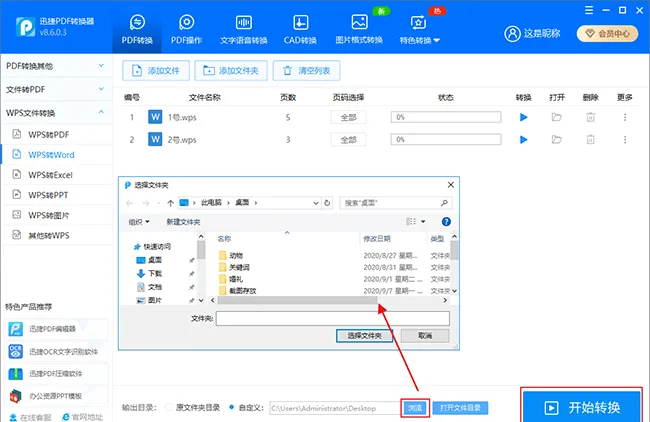This screenshot has height=422, width=650.
Task: Delete 1号.wps with trash icon
Action: tap(590, 117)
